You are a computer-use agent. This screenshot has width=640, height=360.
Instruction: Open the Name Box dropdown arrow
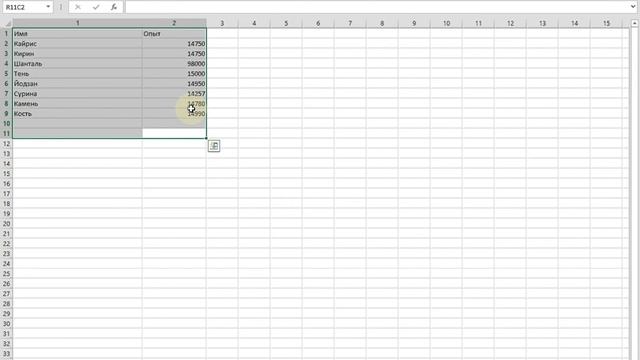click(48, 7)
